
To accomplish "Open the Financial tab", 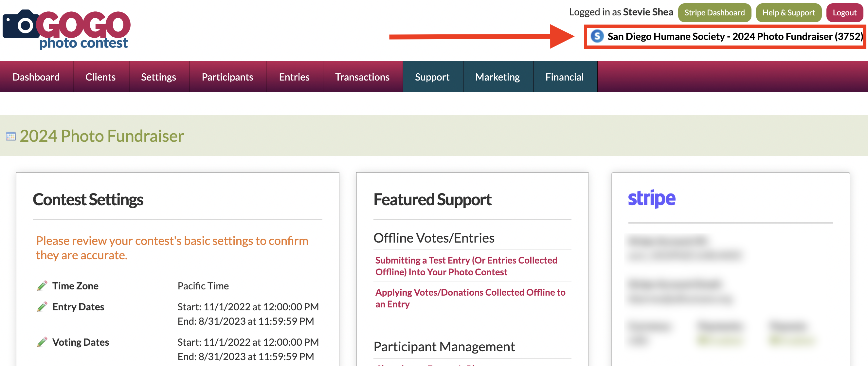I will tap(564, 77).
